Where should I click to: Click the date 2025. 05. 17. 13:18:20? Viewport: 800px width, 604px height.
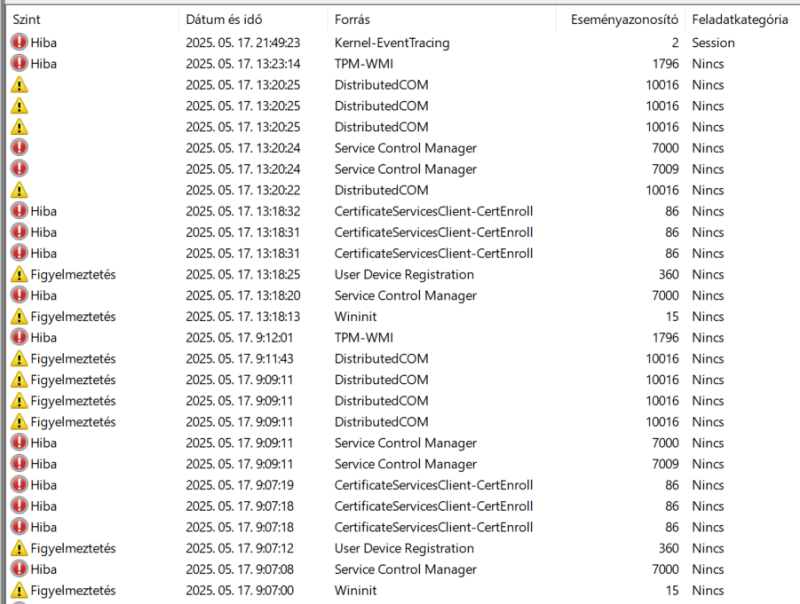point(243,295)
